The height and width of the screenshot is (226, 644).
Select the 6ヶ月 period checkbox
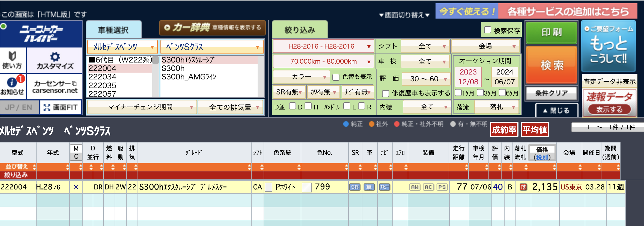[502, 93]
